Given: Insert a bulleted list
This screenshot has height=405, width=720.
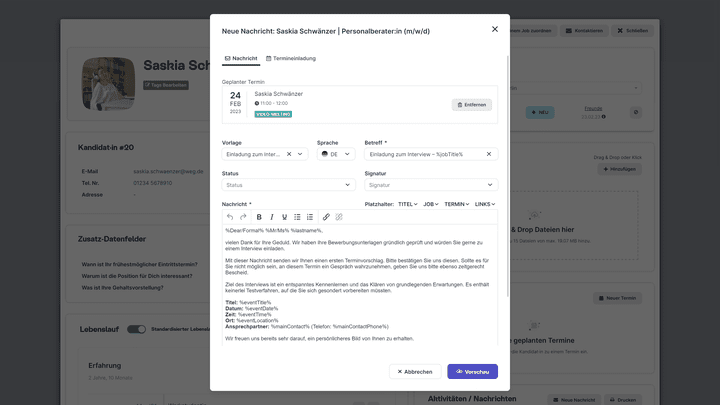Looking at the screenshot, I should 297,217.
